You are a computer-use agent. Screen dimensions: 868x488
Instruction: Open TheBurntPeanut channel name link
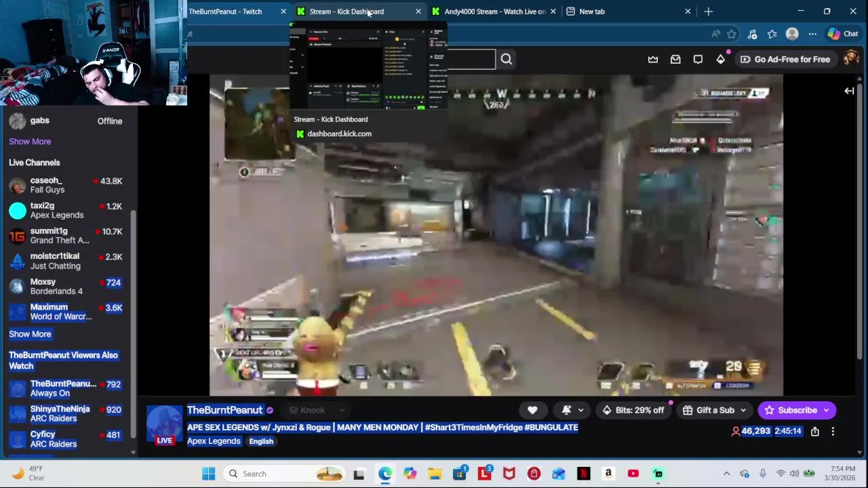tap(224, 410)
